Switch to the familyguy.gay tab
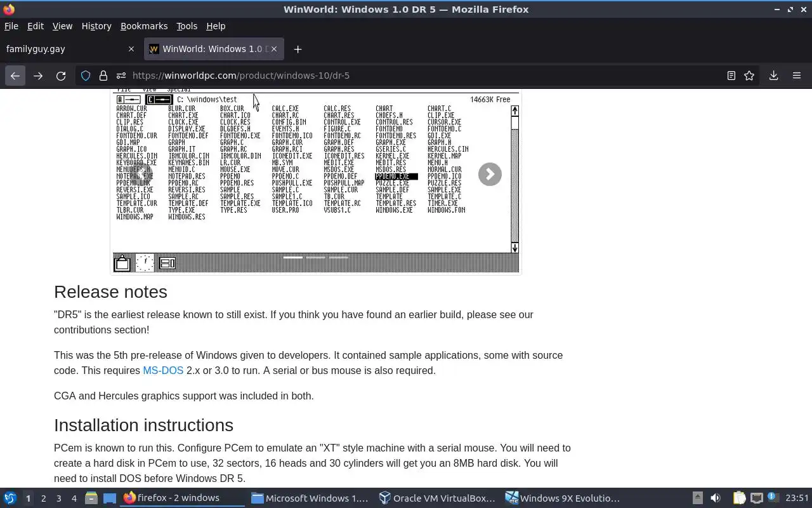The height and width of the screenshot is (508, 812). point(71,49)
